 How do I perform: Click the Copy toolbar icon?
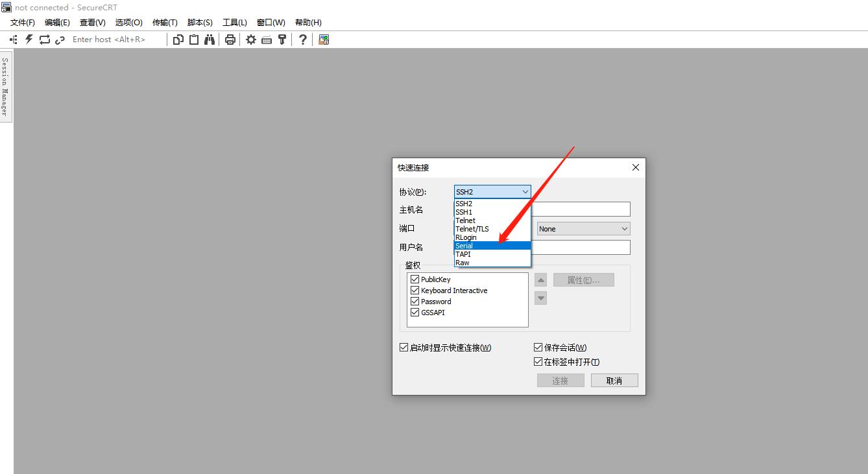click(178, 39)
